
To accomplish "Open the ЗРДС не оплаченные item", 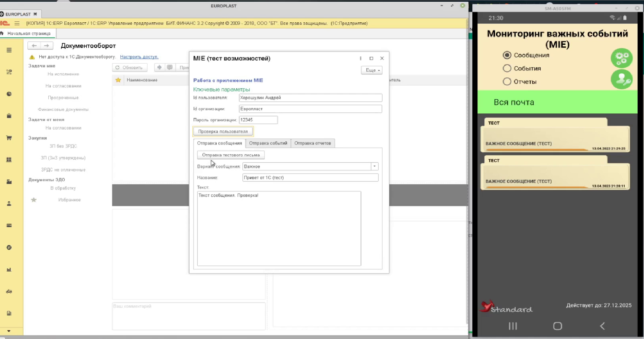I will [x=63, y=170].
